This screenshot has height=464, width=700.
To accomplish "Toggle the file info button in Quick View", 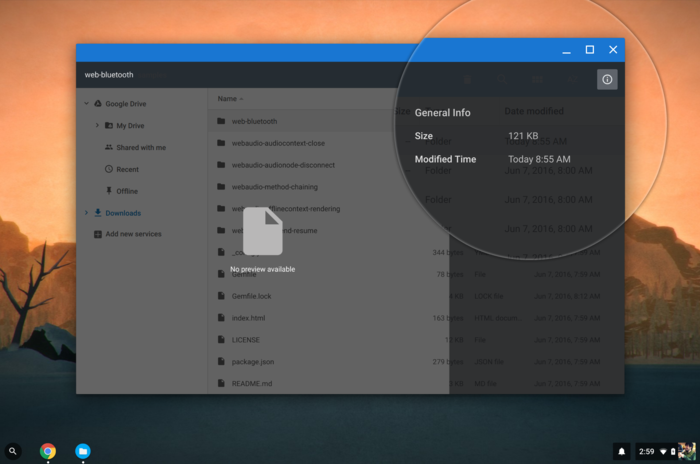I will (x=607, y=79).
